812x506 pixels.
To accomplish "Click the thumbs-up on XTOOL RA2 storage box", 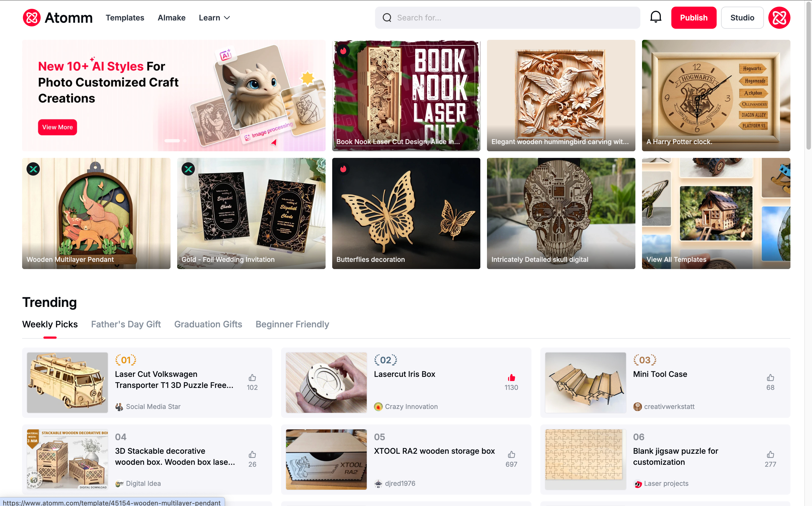I will pyautogui.click(x=511, y=455).
